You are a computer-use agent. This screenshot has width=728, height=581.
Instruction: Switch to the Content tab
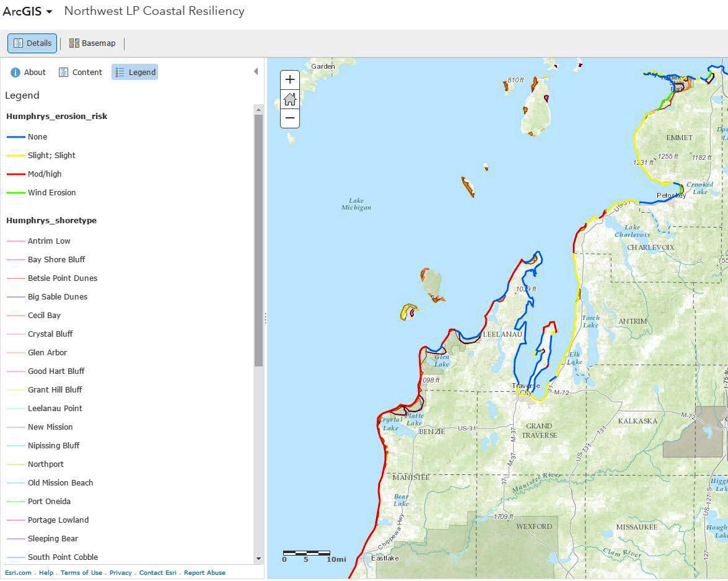81,72
